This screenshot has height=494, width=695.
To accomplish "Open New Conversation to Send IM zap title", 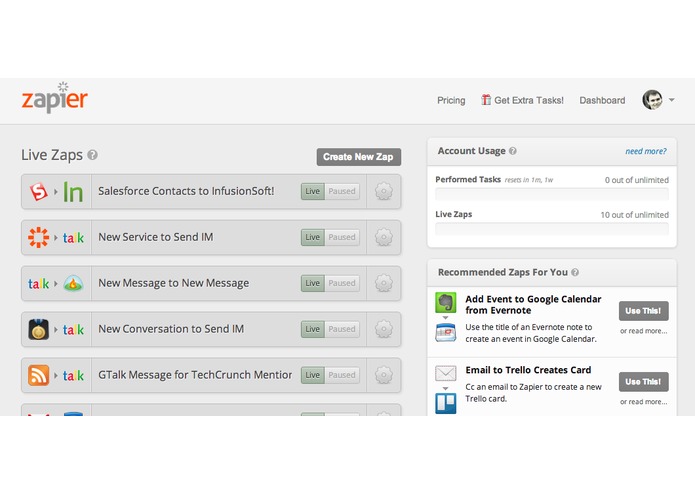I will tap(171, 329).
